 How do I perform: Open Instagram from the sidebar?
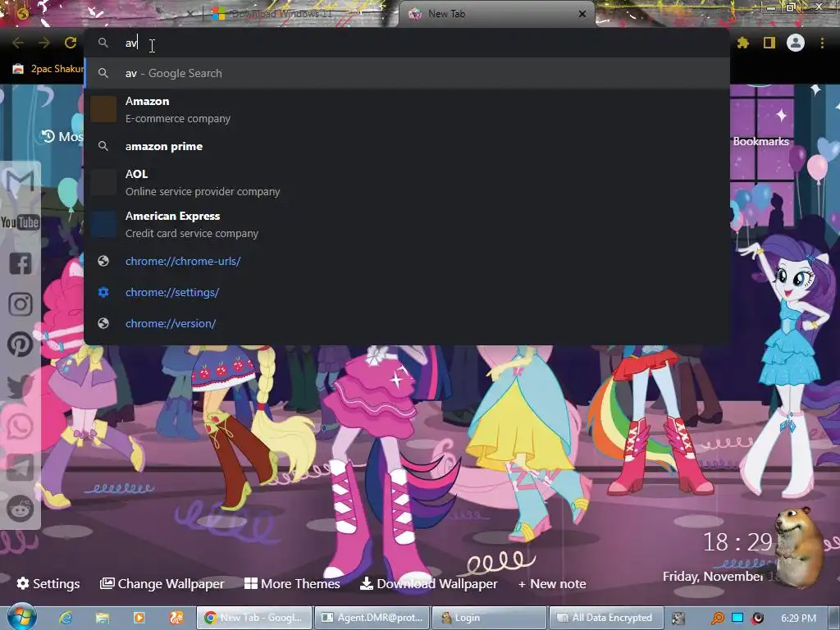[x=21, y=304]
